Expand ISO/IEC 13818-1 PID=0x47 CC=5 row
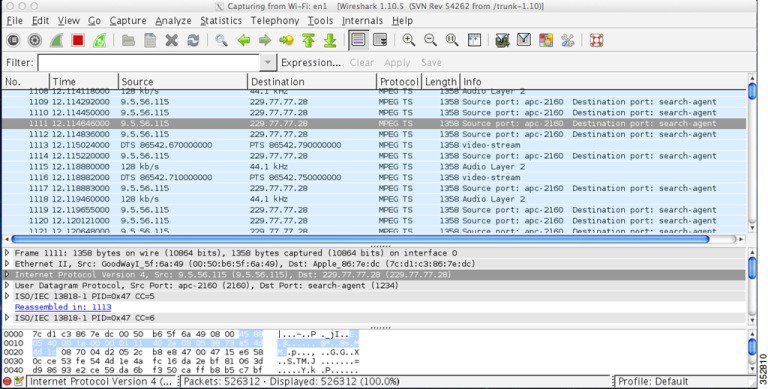Viewport: 768px width, 389px height. coord(7,296)
